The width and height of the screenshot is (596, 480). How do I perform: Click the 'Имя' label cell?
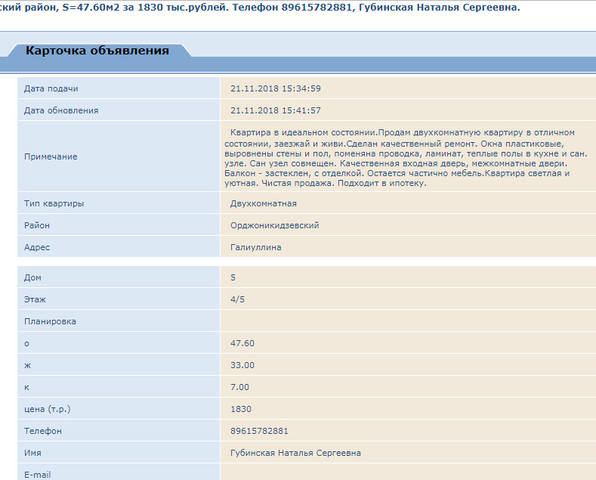pyautogui.click(x=118, y=453)
